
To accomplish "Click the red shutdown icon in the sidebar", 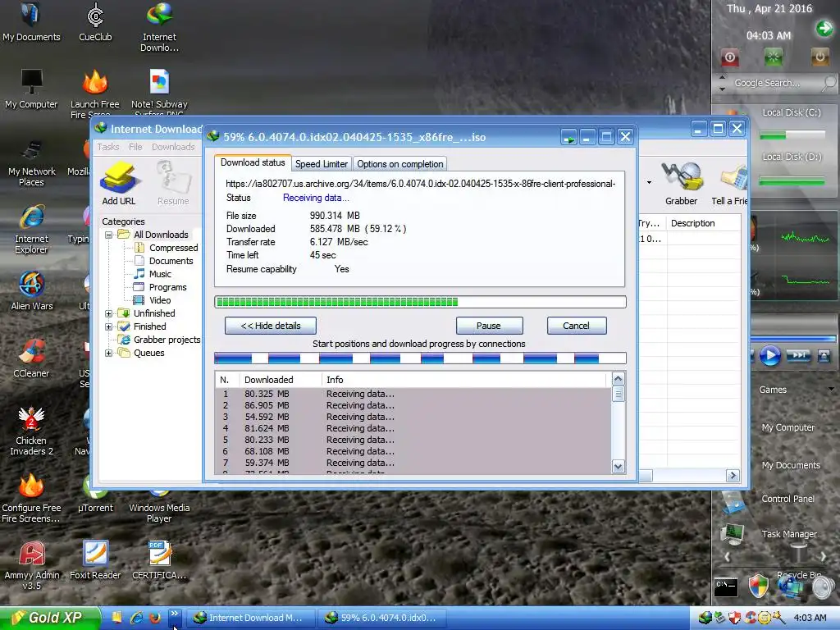I will 729,57.
